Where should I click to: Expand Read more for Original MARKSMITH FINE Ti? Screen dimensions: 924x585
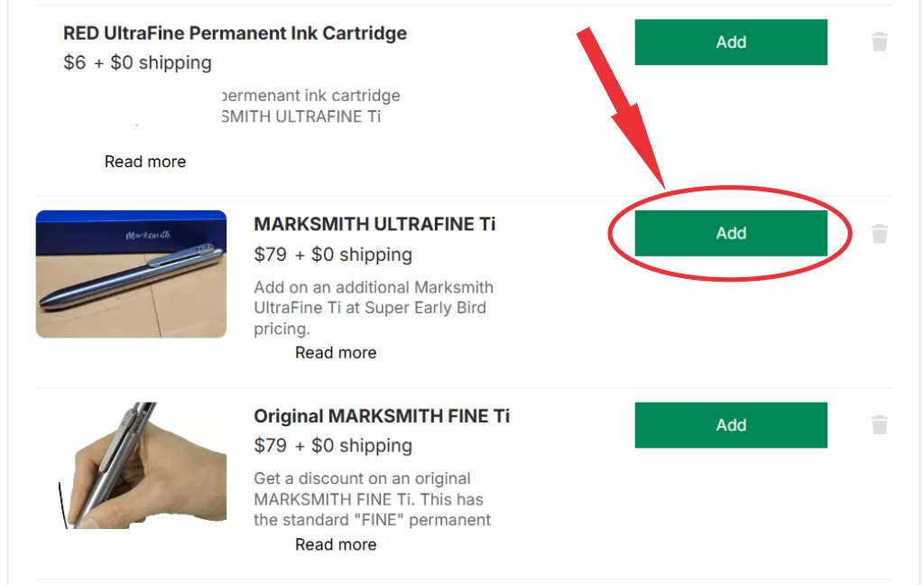point(335,543)
